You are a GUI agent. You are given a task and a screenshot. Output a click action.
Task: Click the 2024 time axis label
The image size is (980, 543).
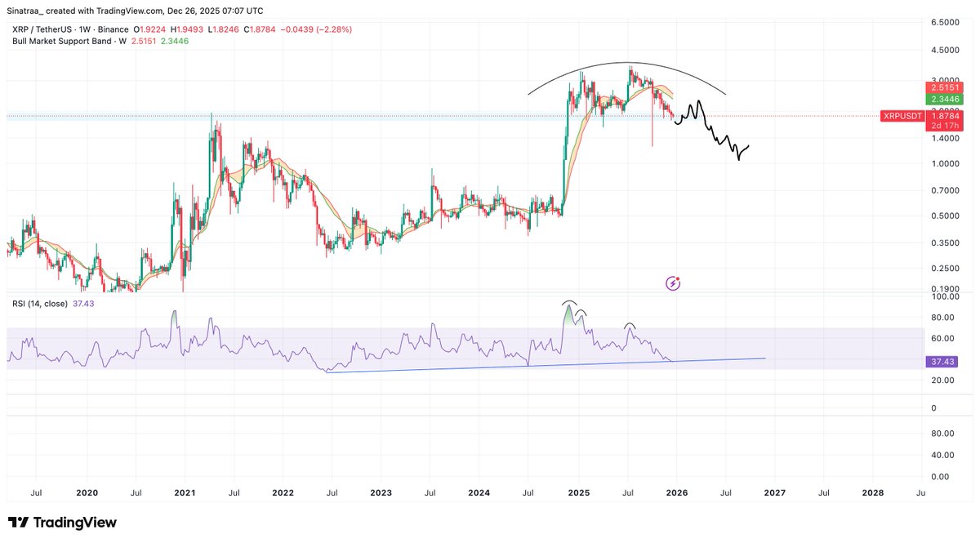[479, 493]
